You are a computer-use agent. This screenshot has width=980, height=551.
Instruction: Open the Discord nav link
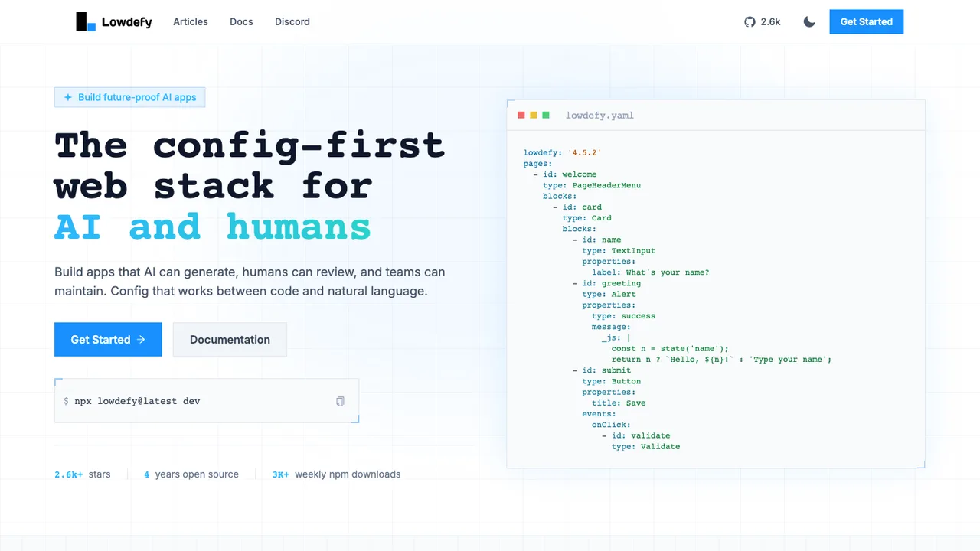292,22
